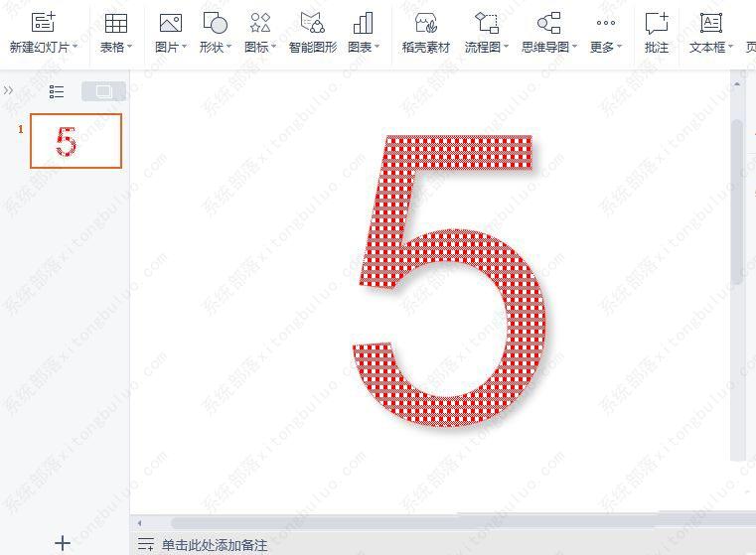Collapse the slide panel with double chevron
The image size is (756, 555).
point(8,90)
